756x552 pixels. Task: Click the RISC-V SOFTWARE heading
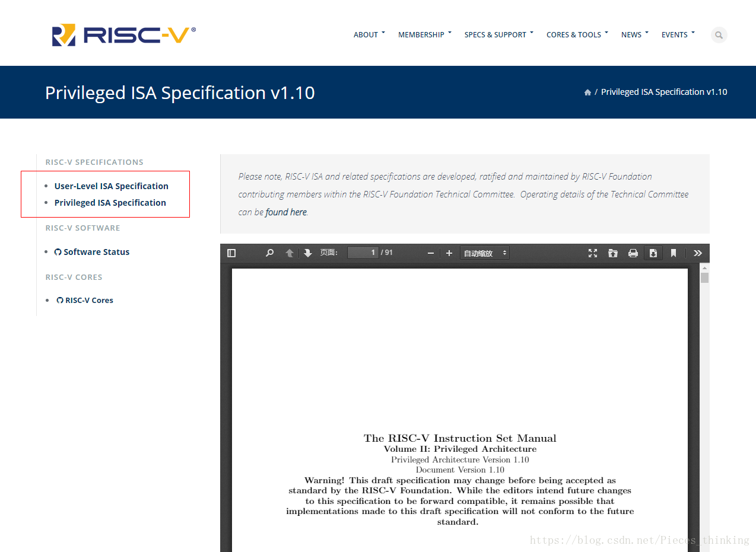pyautogui.click(x=83, y=228)
